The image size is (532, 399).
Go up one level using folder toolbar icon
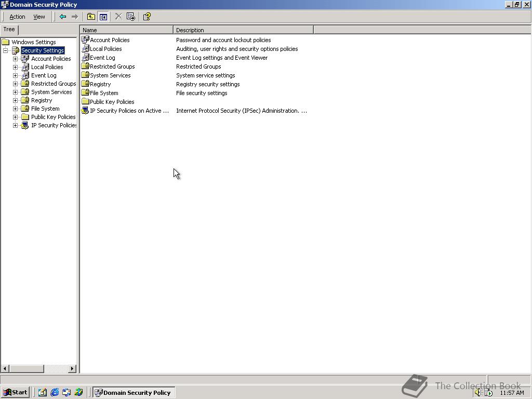point(91,17)
